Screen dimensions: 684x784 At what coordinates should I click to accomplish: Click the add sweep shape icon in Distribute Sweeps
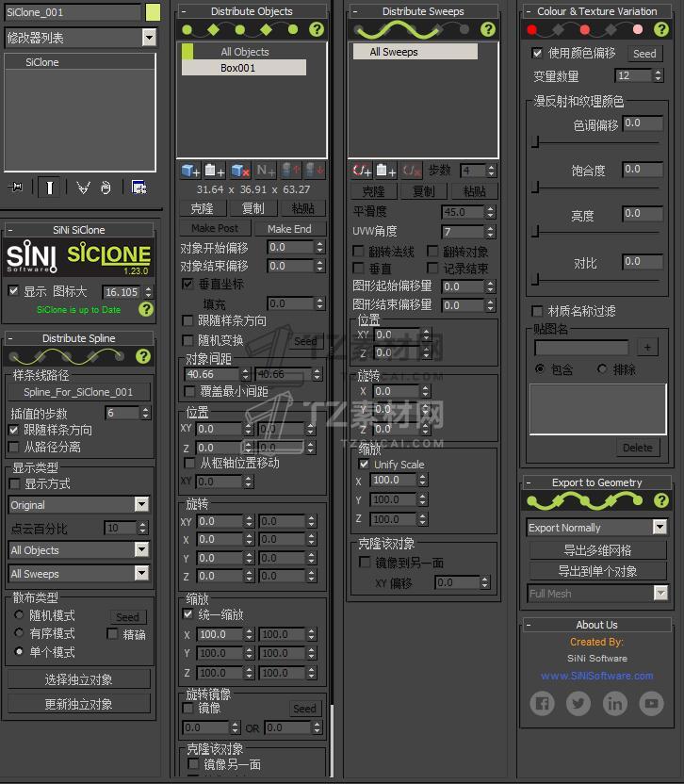tap(362, 171)
